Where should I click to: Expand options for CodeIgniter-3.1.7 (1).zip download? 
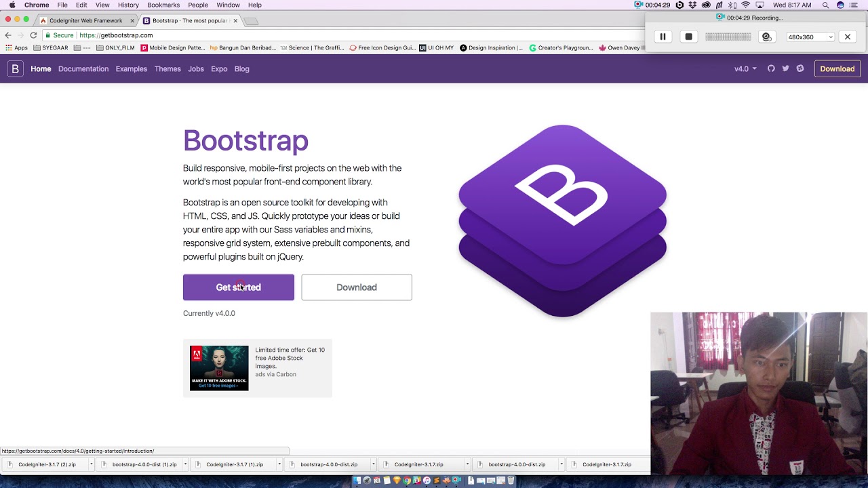pyautogui.click(x=279, y=464)
